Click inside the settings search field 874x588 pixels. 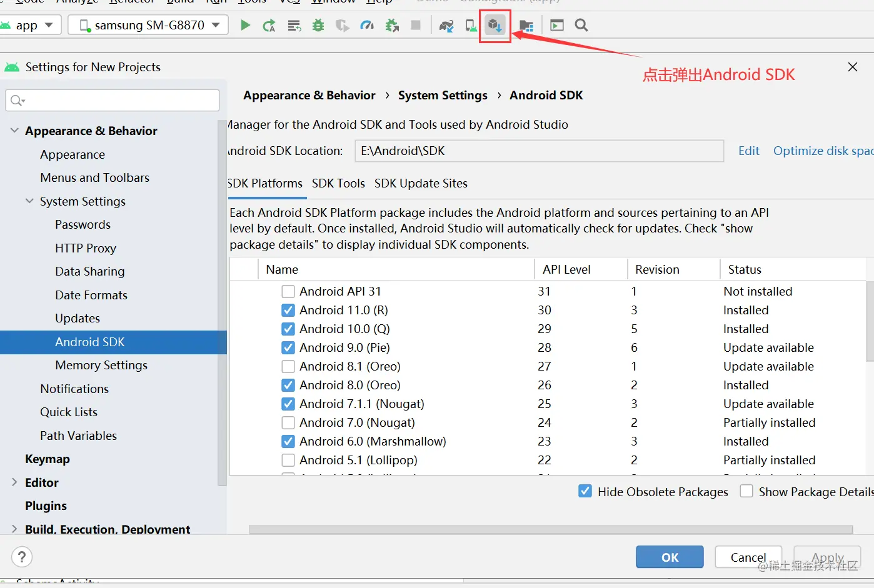pyautogui.click(x=113, y=101)
